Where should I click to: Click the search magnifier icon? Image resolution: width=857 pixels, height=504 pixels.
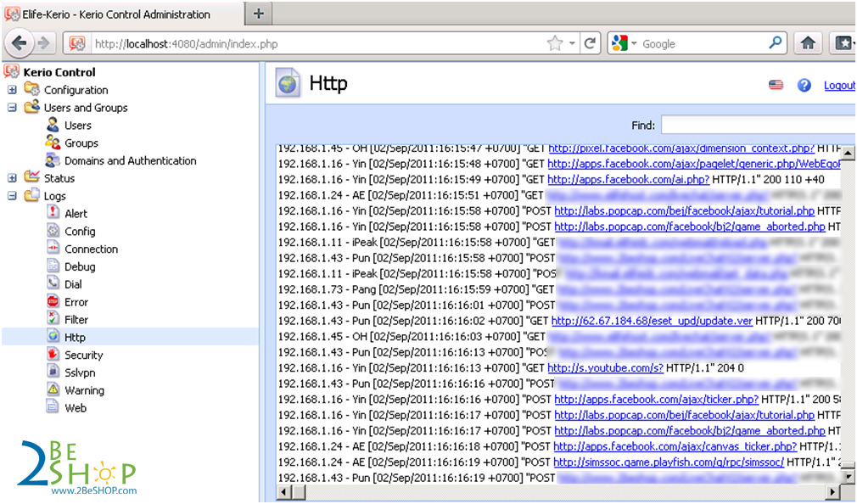(x=775, y=43)
